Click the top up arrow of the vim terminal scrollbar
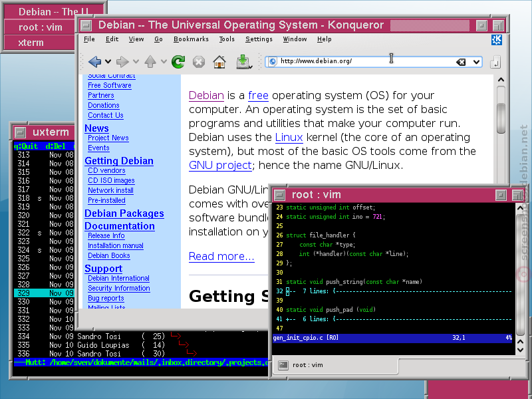The height and width of the screenshot is (399, 532). [520, 207]
